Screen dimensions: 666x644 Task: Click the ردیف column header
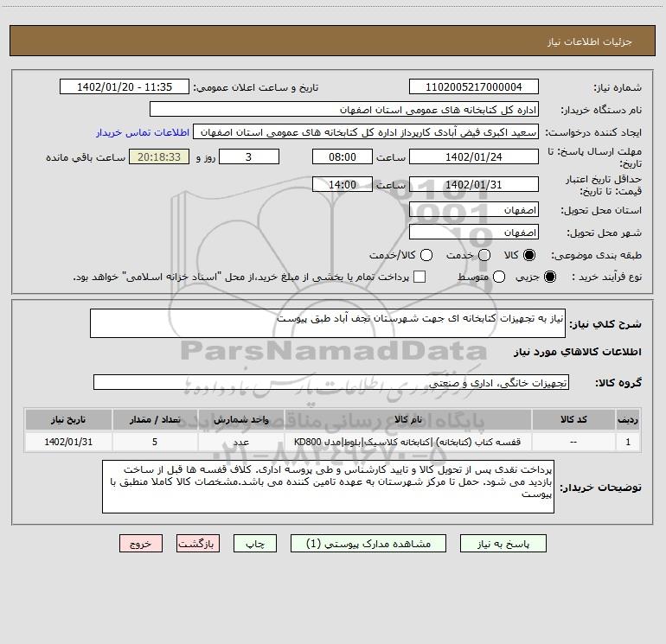pyautogui.click(x=628, y=420)
